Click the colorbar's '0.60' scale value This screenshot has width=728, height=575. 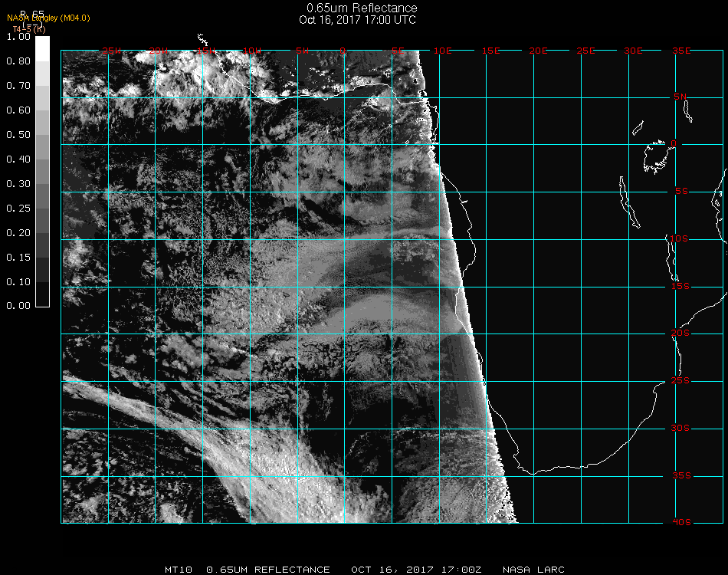pyautogui.click(x=18, y=110)
